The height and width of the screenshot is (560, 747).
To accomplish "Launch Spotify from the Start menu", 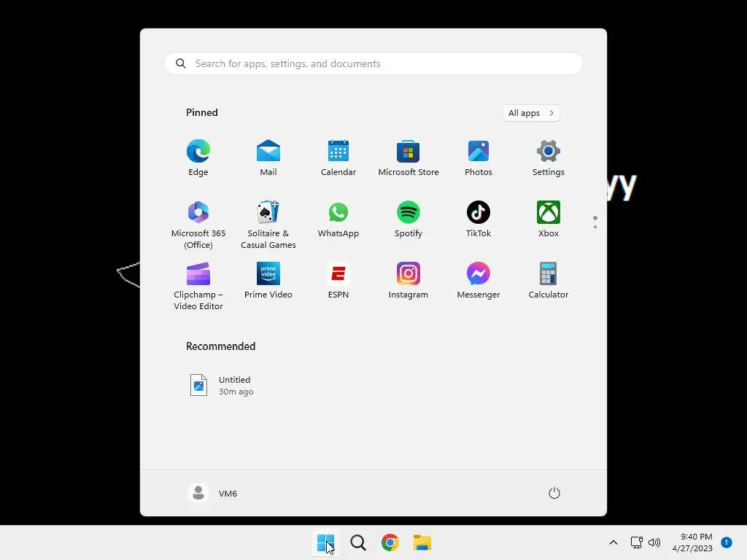I will [409, 219].
